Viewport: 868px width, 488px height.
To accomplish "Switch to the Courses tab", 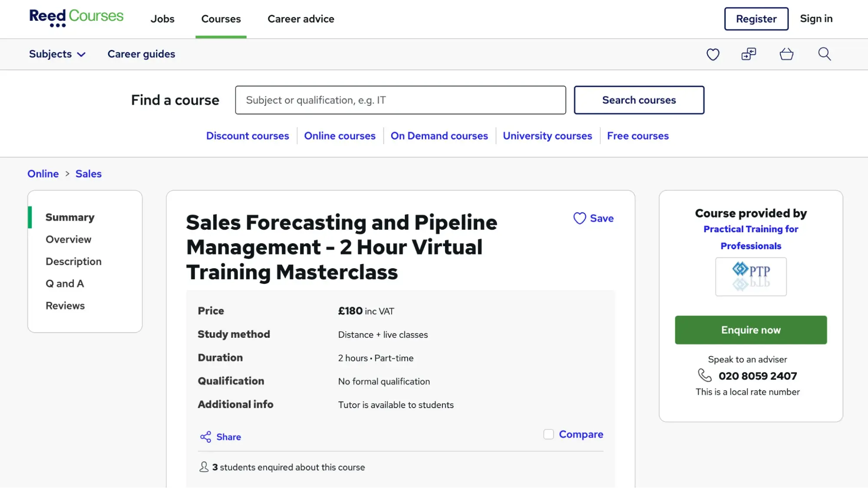I will tap(221, 19).
